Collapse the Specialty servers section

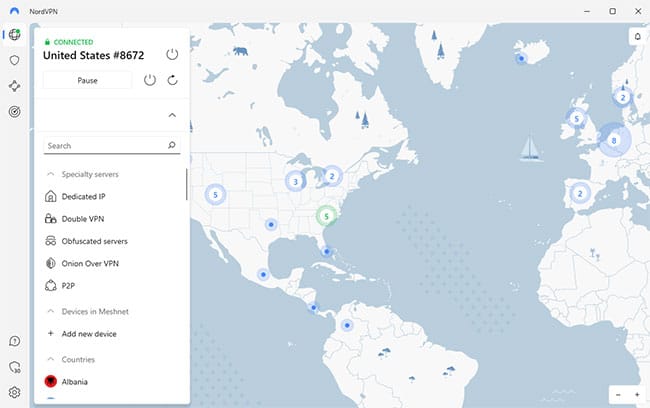click(x=50, y=174)
